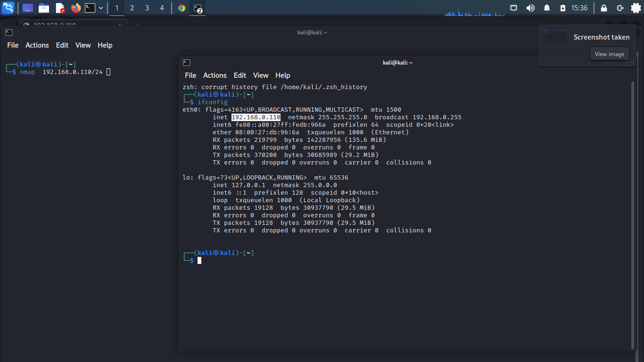
Task: Launch the text editor panel icon
Action: (60, 8)
